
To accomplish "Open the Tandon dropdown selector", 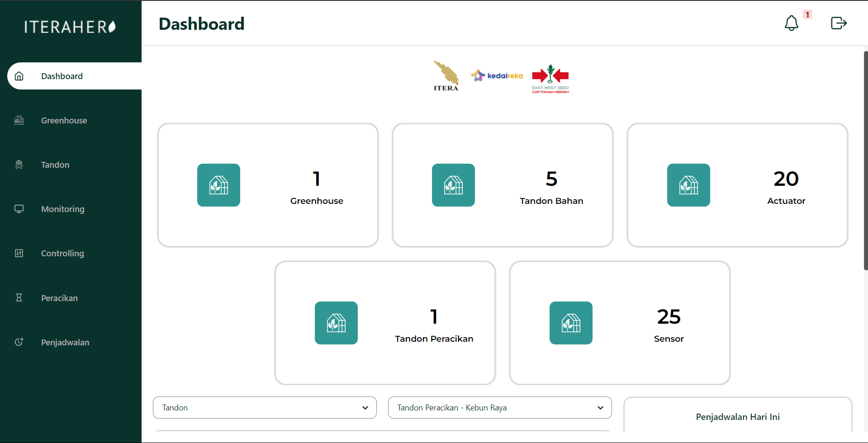I will coord(265,407).
